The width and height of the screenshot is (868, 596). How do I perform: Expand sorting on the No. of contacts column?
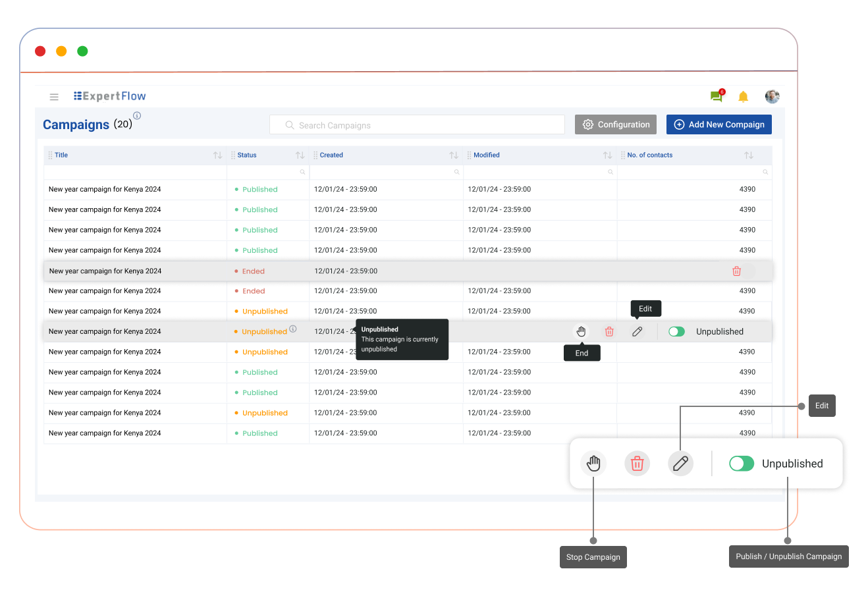[x=748, y=155]
